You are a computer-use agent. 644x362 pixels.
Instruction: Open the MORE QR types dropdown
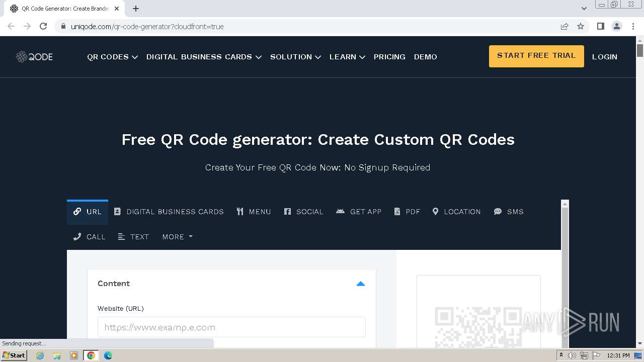point(178,237)
